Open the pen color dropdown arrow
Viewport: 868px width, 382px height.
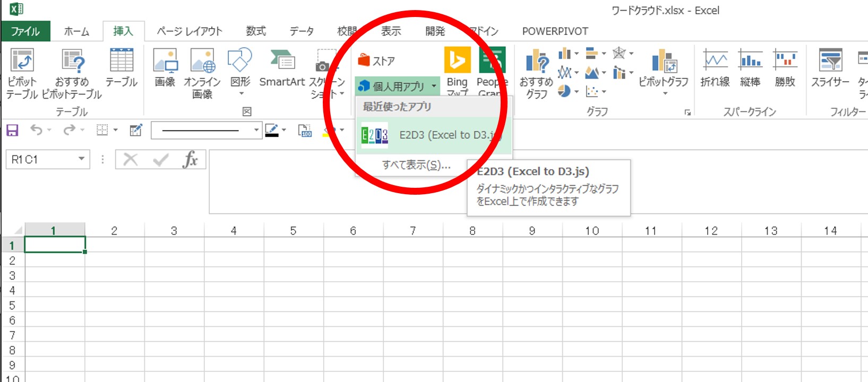pos(284,130)
